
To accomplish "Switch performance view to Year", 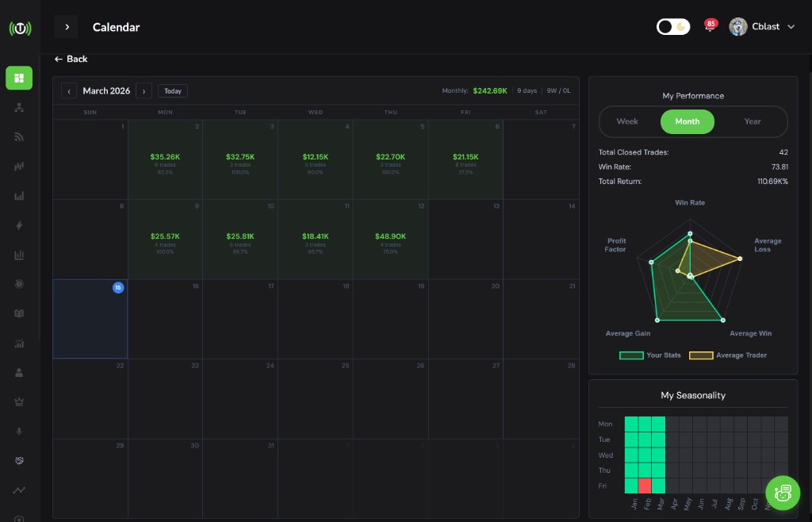I will click(x=752, y=121).
